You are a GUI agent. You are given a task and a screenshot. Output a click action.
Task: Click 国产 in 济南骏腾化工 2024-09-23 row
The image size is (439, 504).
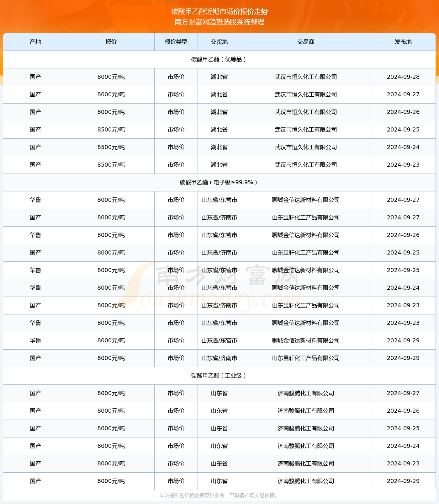(x=35, y=464)
